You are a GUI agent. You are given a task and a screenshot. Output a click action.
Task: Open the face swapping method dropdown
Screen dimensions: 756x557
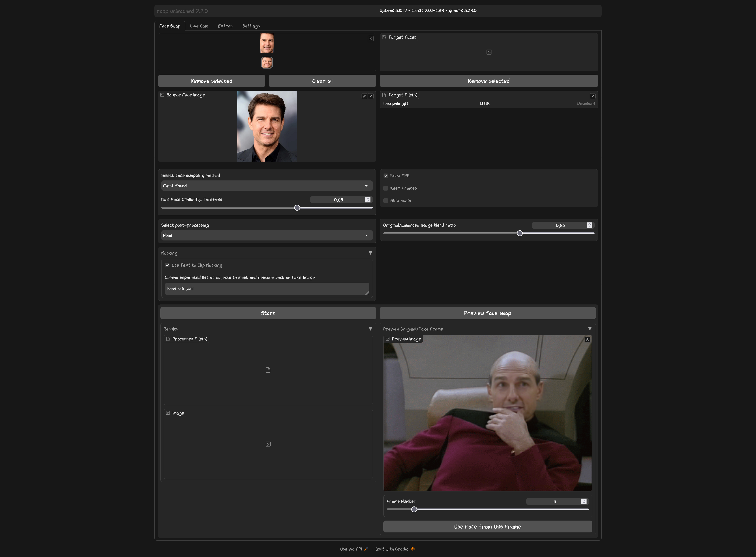coord(266,185)
